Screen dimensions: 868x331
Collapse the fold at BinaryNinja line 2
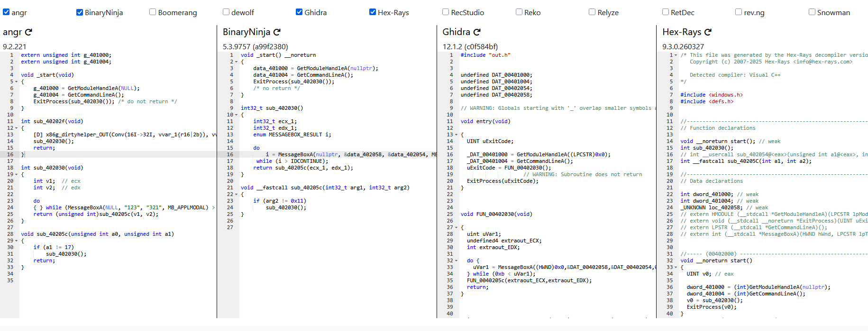(x=237, y=62)
